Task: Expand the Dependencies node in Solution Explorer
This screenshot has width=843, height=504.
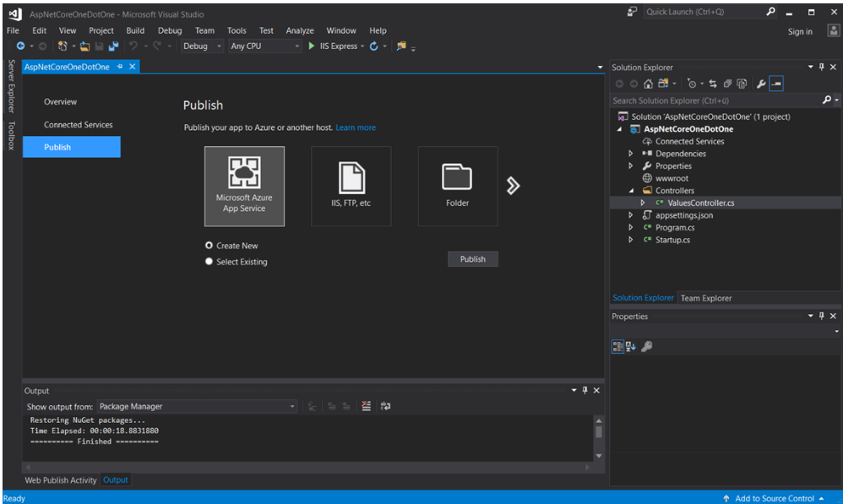Action: [x=631, y=154]
